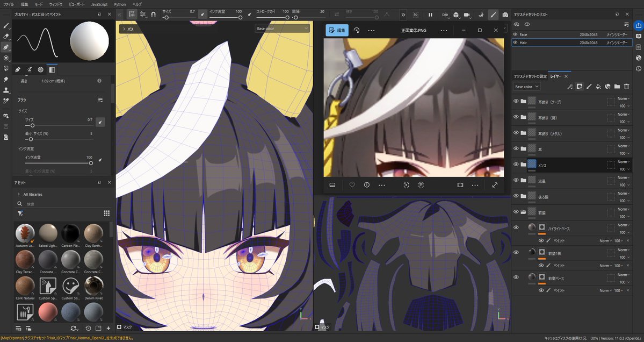Image resolution: width=644 pixels, height=342 pixels.
Task: Expand the パス panel in the viewport
Action: tap(124, 29)
